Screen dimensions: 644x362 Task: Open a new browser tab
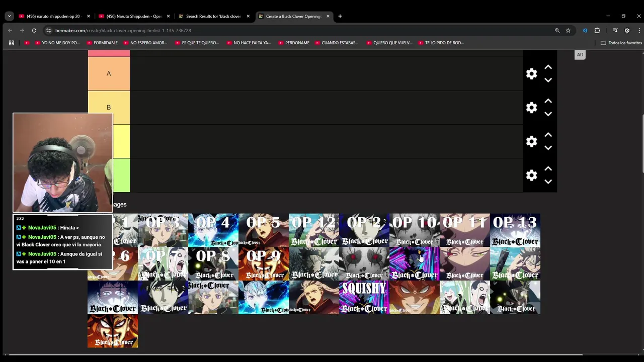[x=340, y=16]
